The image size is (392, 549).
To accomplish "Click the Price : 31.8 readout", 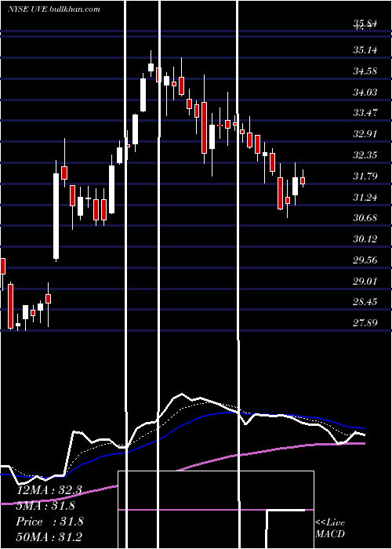I will [x=49, y=522].
